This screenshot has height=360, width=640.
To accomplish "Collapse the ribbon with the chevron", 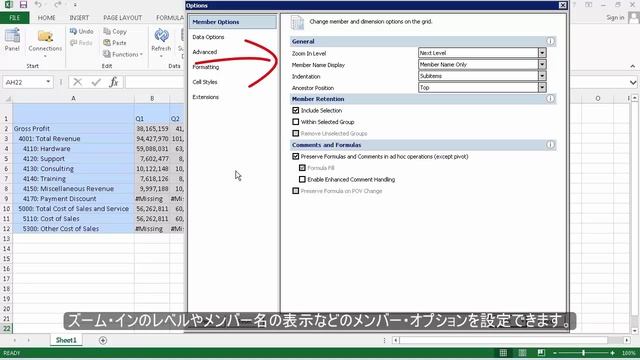I will tap(633, 66).
